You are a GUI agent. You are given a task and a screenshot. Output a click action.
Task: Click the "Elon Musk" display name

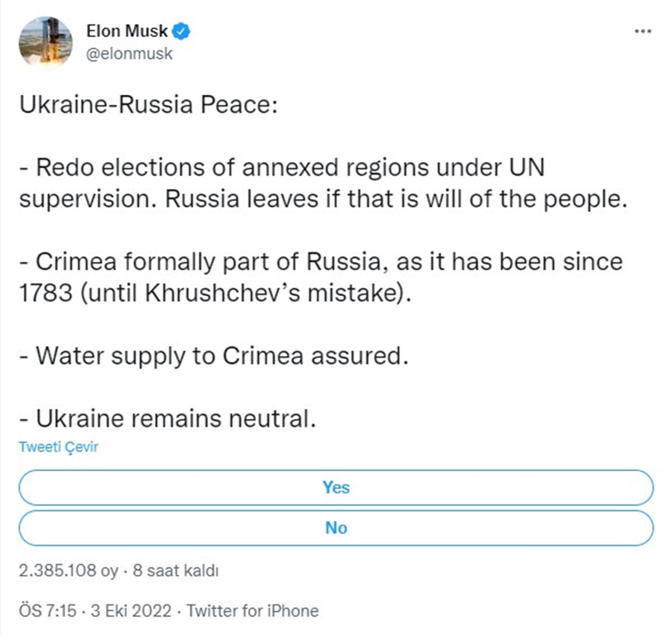pos(127,31)
